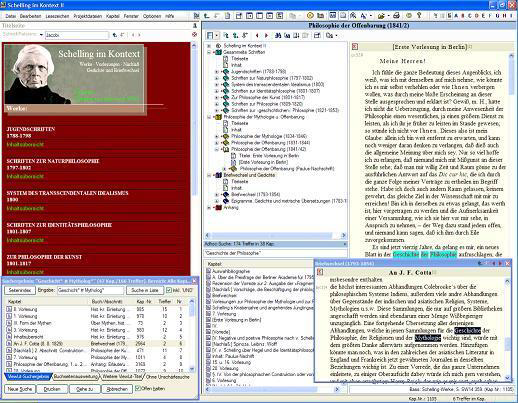Click the light bulb hint icon in toolbar
The width and height of the screenshot is (518, 403).
tap(419, 15)
